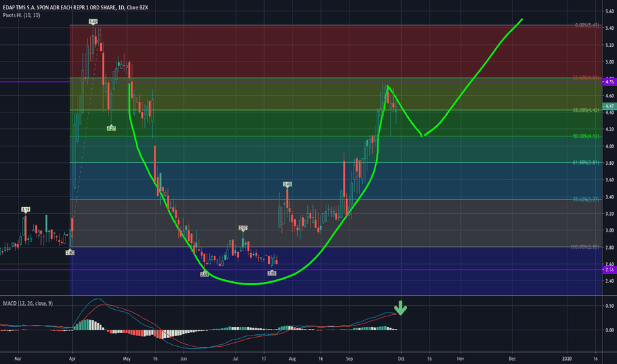The image size is (617, 364).
Task: Click 5.40 on the price axis
Action: 610,28
